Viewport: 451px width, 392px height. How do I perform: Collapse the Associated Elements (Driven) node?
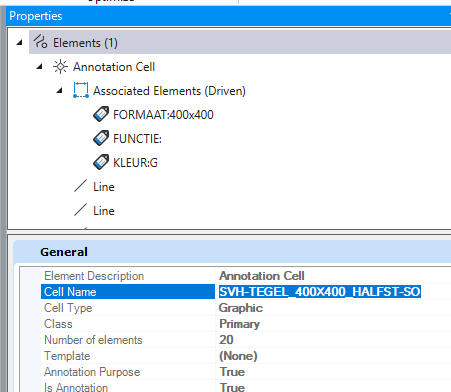[x=60, y=90]
